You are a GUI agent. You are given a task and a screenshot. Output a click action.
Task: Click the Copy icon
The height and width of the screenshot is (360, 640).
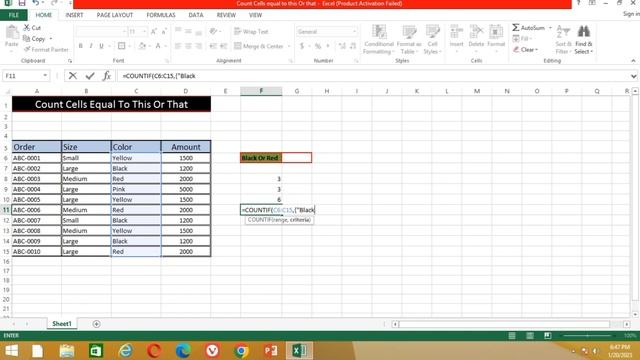(27, 38)
